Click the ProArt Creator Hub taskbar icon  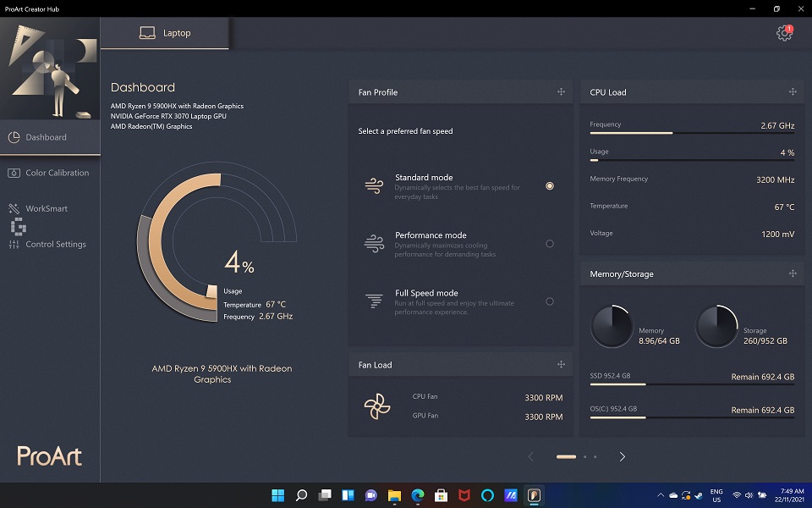534,495
